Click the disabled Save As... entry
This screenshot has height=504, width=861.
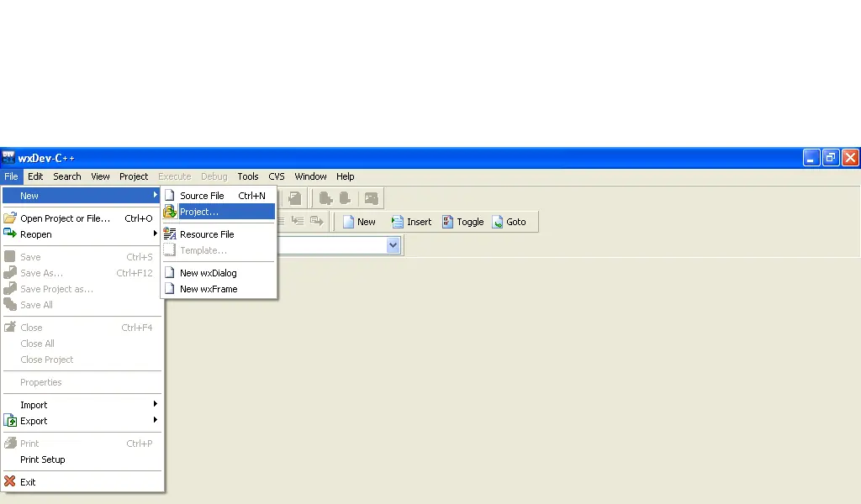click(x=82, y=272)
